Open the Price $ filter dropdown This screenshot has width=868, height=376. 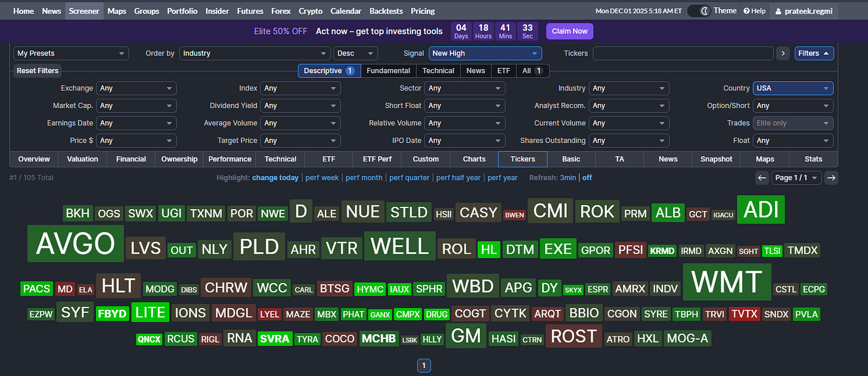(137, 141)
